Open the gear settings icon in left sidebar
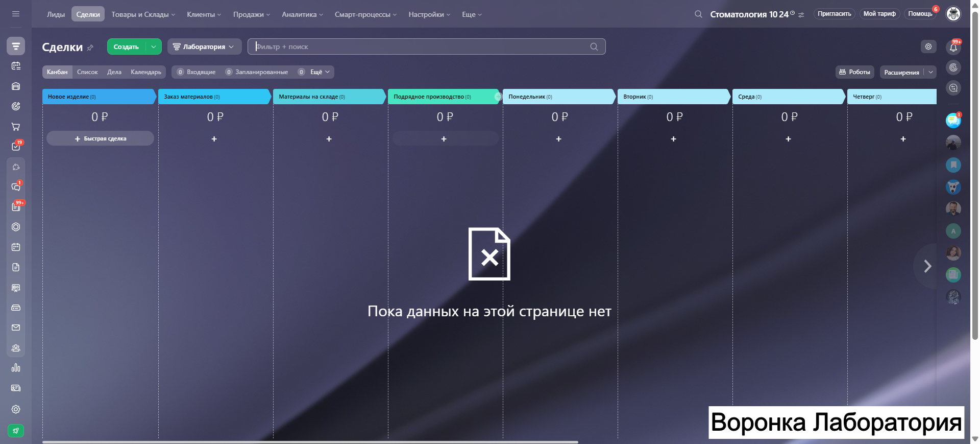The height and width of the screenshot is (444, 980). pos(16,409)
